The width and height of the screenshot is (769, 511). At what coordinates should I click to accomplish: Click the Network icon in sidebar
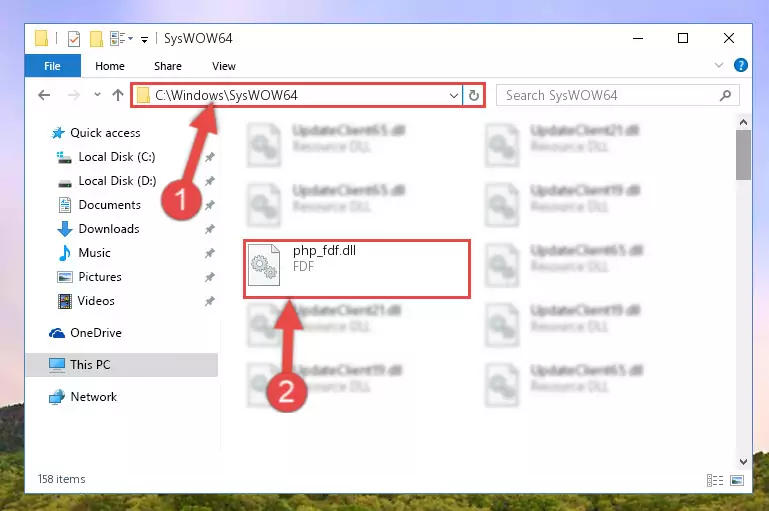(x=57, y=397)
